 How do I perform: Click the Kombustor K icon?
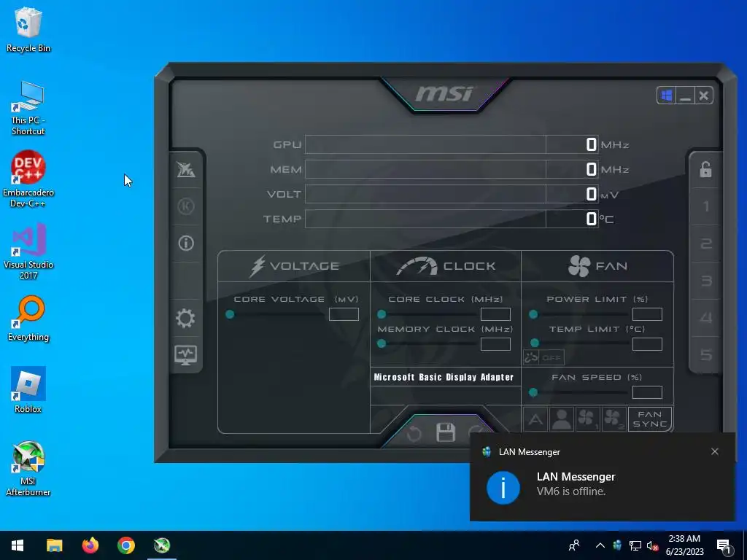pyautogui.click(x=186, y=206)
